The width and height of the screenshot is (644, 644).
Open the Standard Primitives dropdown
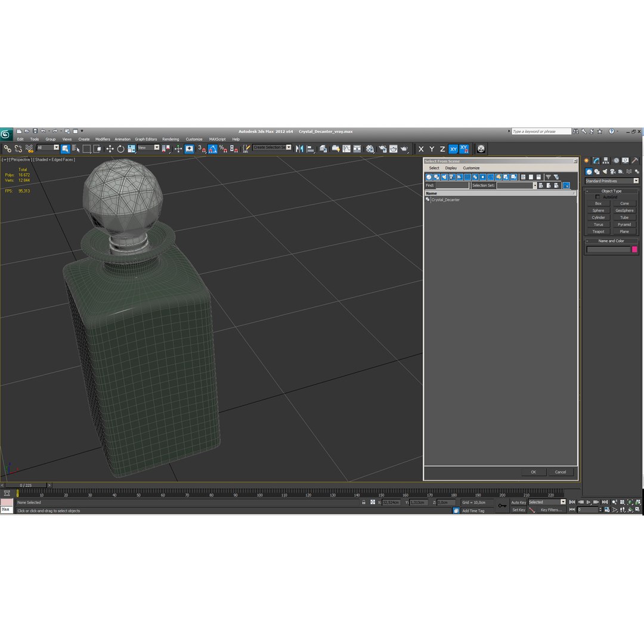[612, 181]
